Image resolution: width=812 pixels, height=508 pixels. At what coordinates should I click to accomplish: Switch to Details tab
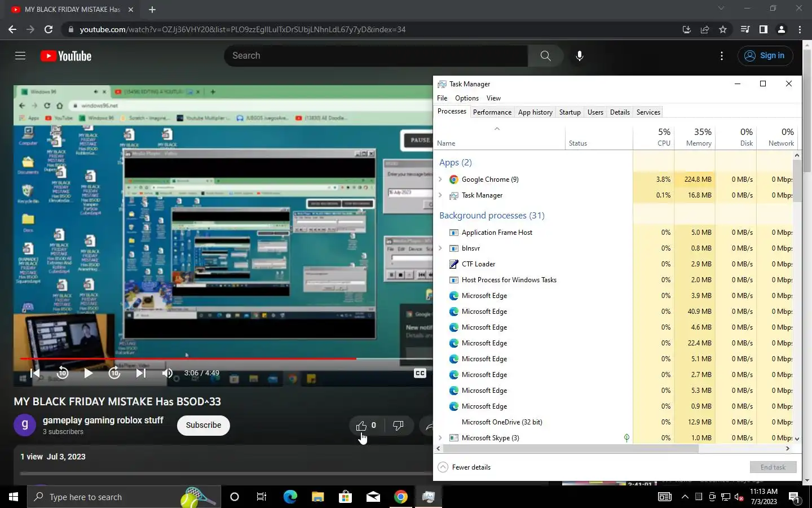point(620,112)
